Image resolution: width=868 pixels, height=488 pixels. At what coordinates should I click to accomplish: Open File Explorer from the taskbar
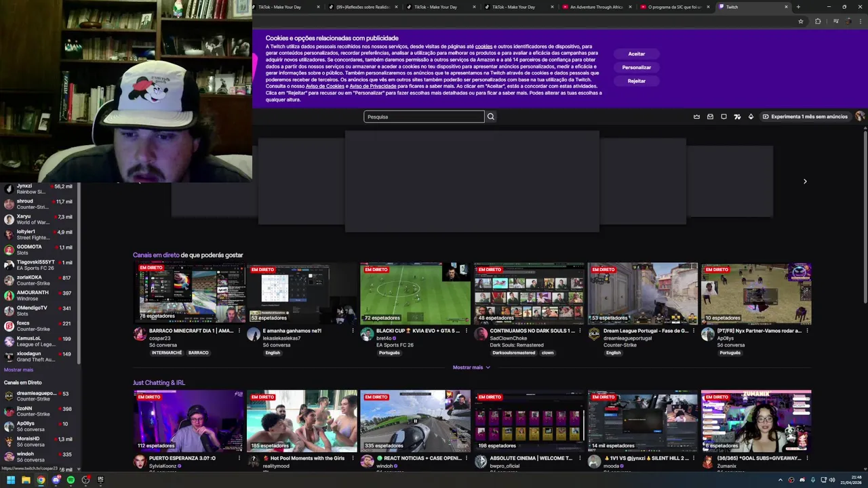pos(26,480)
